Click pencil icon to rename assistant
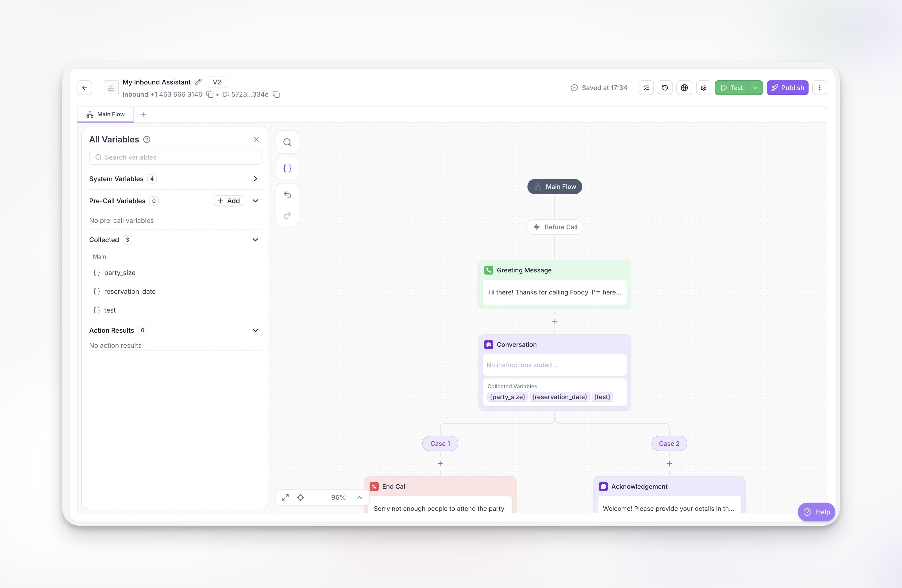 (198, 82)
